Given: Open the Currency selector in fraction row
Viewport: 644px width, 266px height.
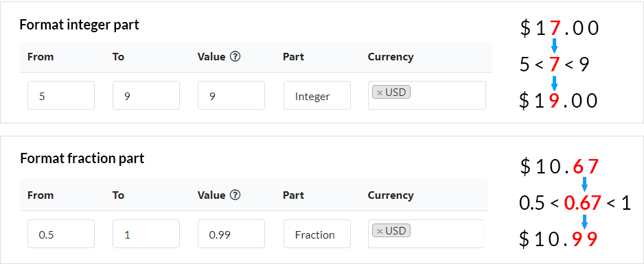Looking at the screenshot, I should (x=426, y=234).
